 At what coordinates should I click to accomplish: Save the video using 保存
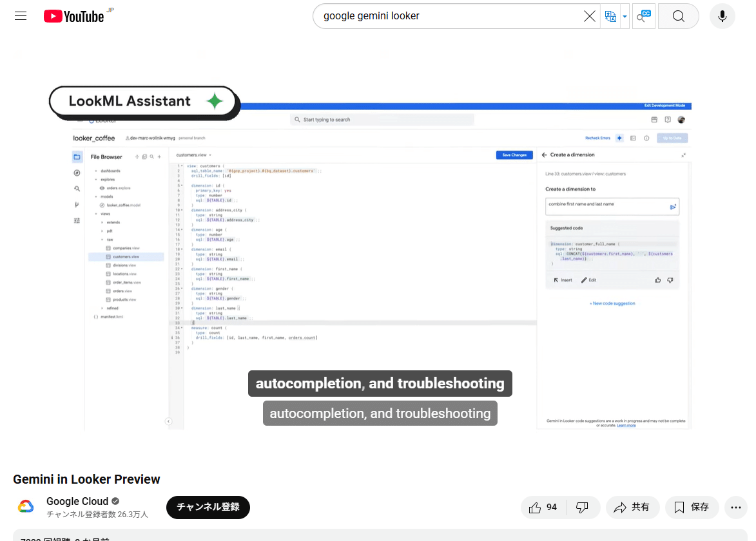point(692,508)
